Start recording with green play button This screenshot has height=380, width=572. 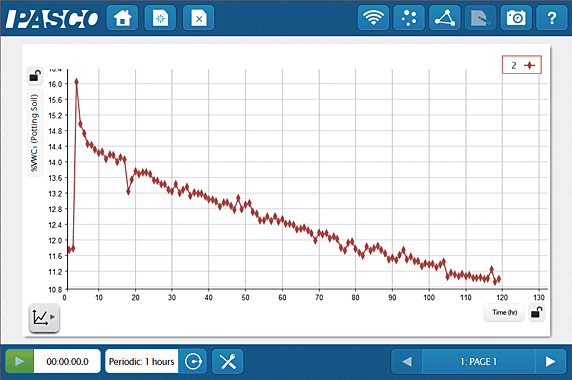[x=20, y=361]
